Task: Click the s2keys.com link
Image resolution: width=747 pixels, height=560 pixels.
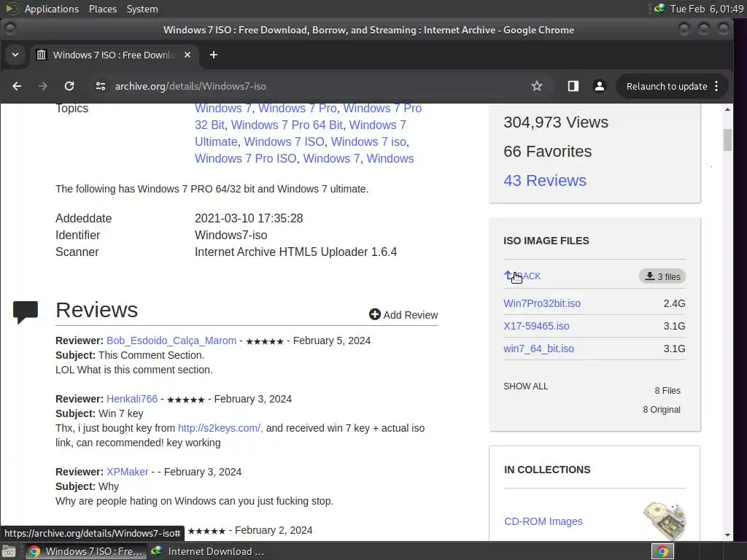Action: (220, 428)
